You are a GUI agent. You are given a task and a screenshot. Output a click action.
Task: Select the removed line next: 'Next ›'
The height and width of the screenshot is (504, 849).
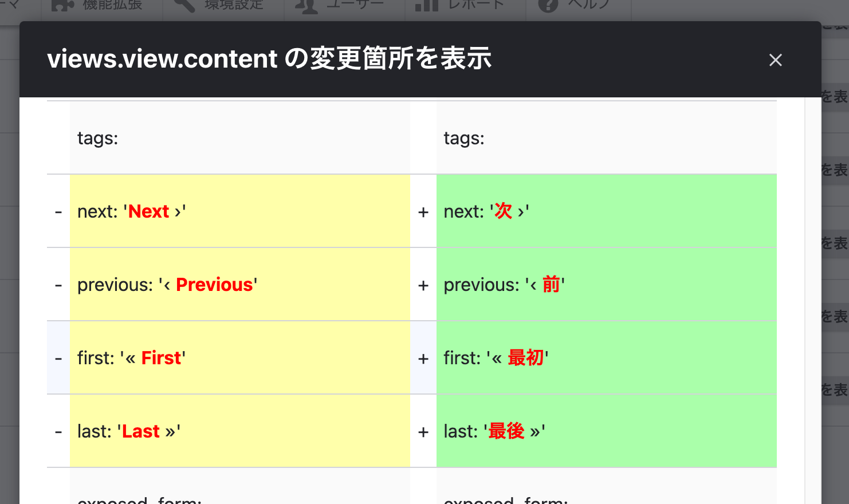[x=239, y=211]
